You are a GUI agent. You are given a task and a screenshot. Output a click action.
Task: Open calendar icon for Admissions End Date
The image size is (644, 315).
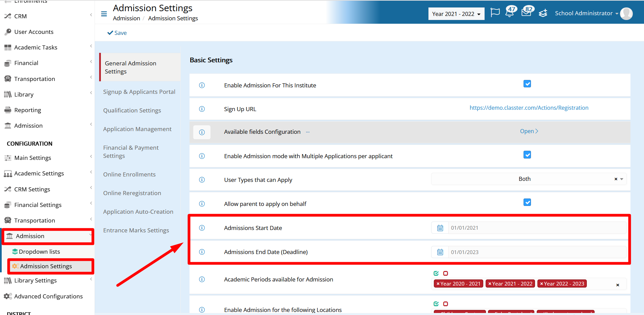pos(440,252)
